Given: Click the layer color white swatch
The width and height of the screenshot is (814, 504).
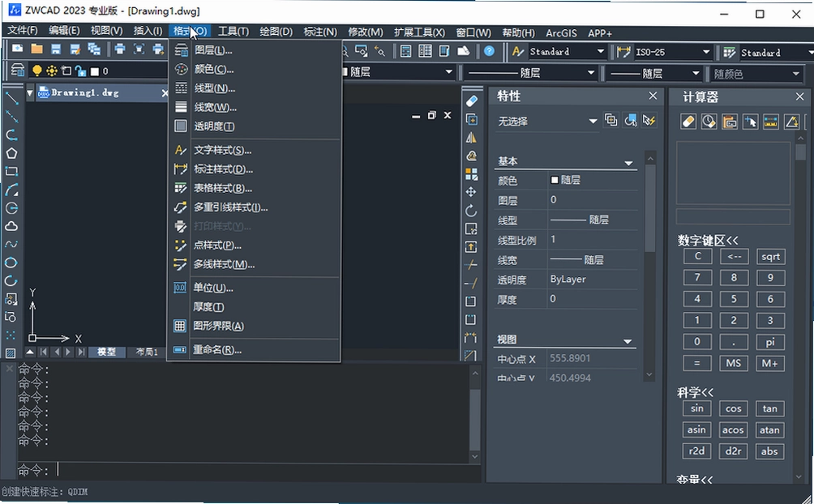Looking at the screenshot, I should click(x=95, y=71).
